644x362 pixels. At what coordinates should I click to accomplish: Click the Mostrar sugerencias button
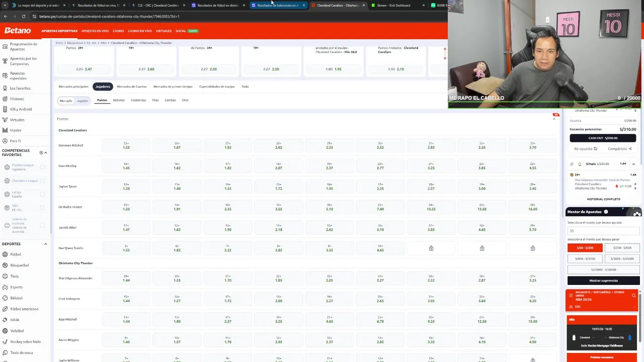[603, 281]
